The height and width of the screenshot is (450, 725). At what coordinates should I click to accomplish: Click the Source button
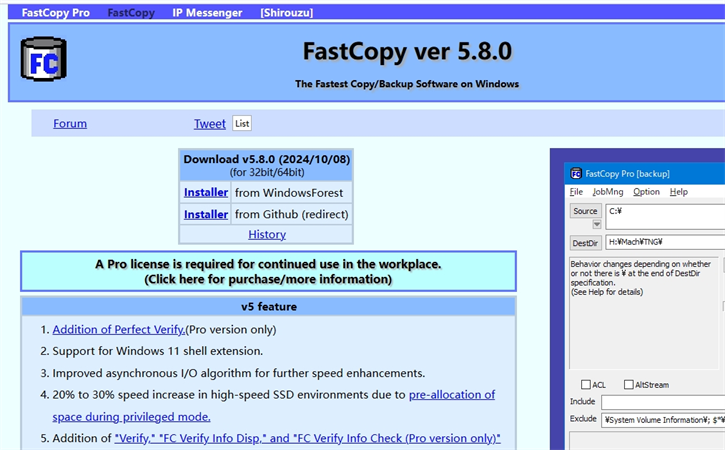tap(585, 211)
